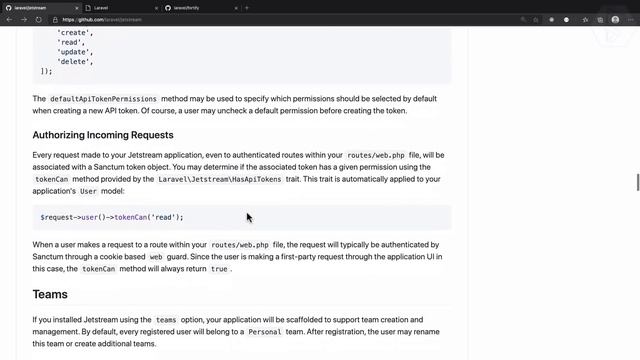Viewport: 640px width, 360px height.
Task: Click the Authorizing Incoming Requests heading
Action: (103, 135)
